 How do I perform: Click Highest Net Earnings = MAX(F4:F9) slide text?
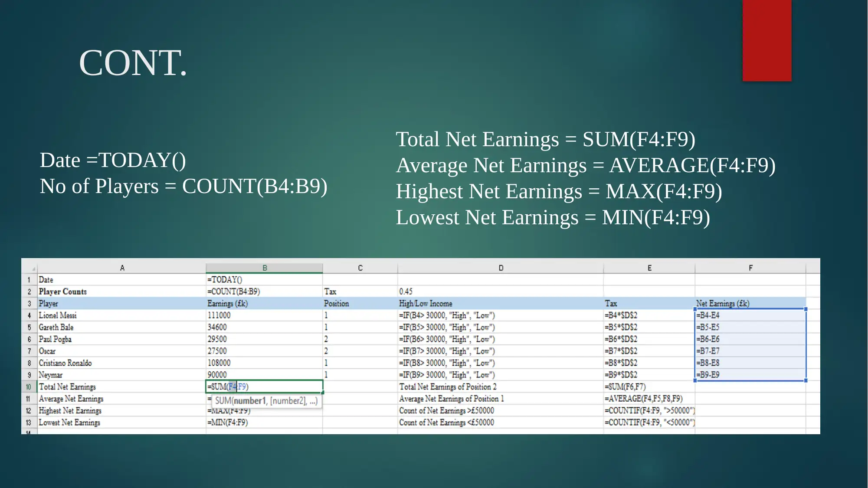point(559,191)
